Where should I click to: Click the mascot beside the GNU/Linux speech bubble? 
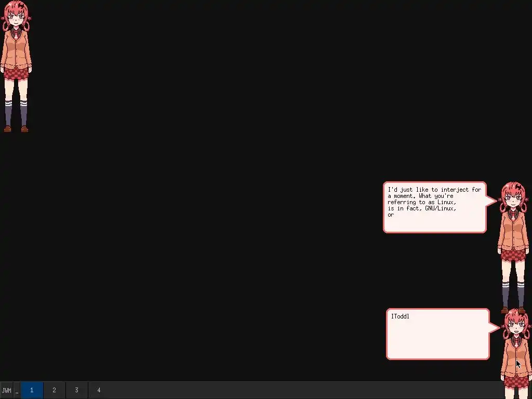(x=513, y=248)
